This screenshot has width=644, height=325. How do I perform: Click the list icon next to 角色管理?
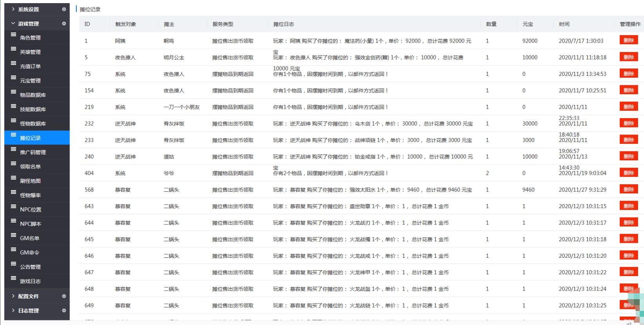click(x=14, y=35)
